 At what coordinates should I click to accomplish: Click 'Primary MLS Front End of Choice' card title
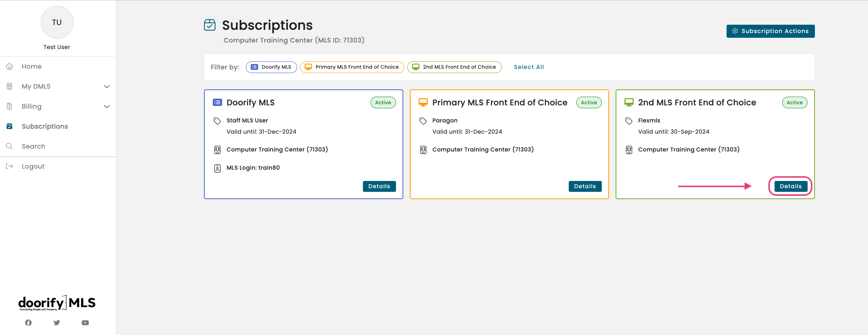(500, 103)
